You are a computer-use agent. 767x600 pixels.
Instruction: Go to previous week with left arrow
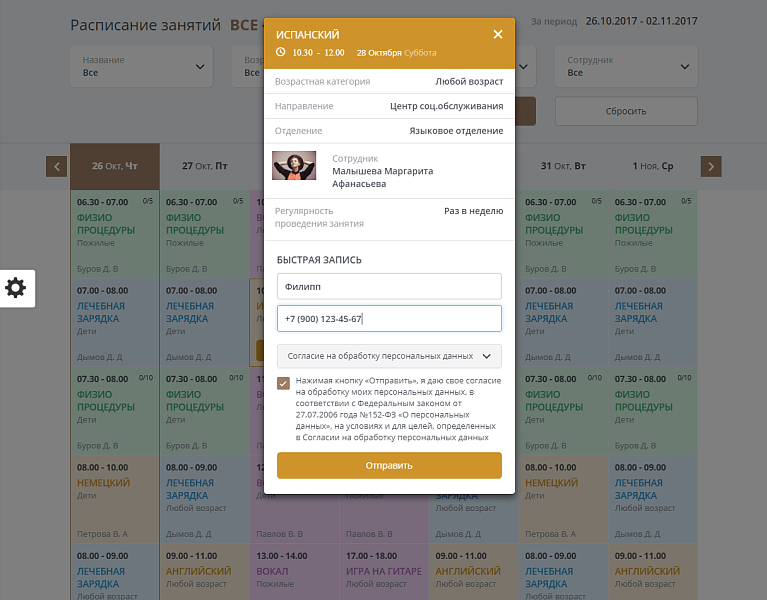(x=57, y=167)
